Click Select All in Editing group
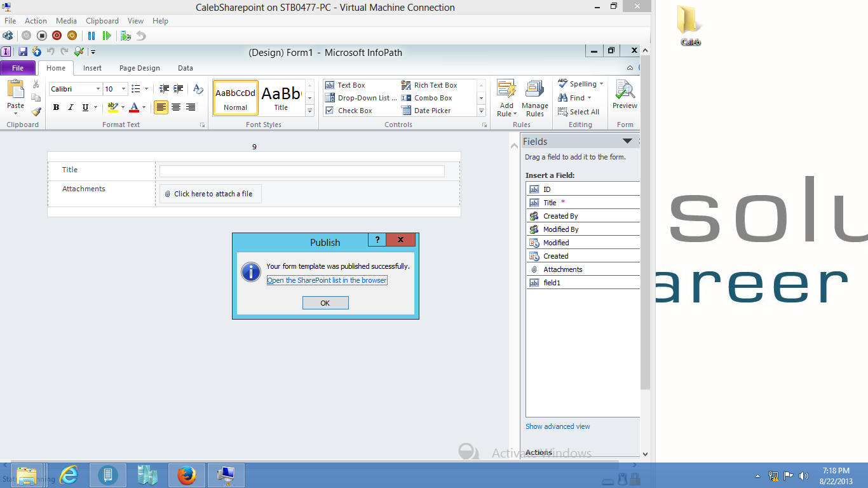Viewport: 868px width, 488px height. 579,112
